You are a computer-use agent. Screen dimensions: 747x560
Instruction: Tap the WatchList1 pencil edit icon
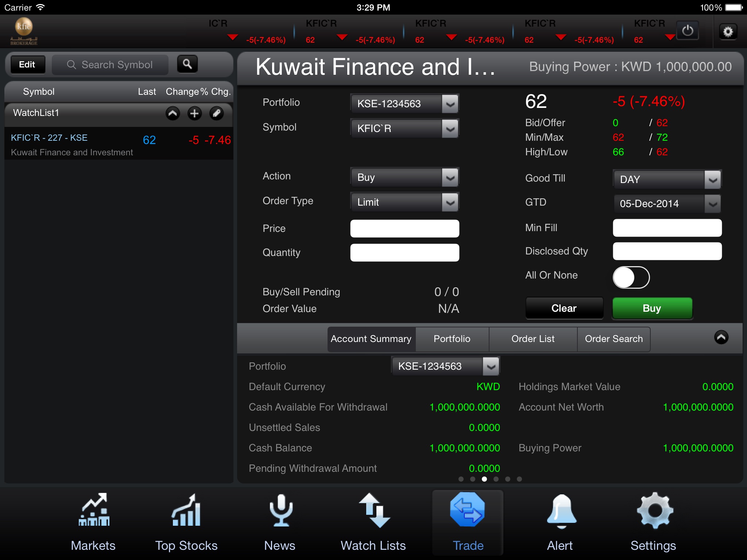coord(216,113)
